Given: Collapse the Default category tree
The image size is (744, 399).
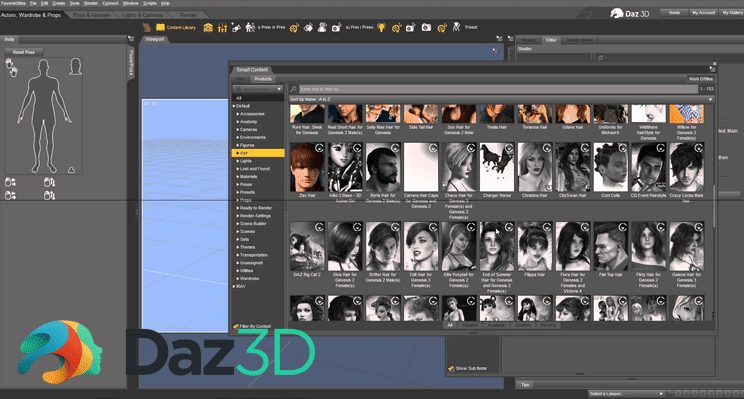Looking at the screenshot, I should coord(234,106).
